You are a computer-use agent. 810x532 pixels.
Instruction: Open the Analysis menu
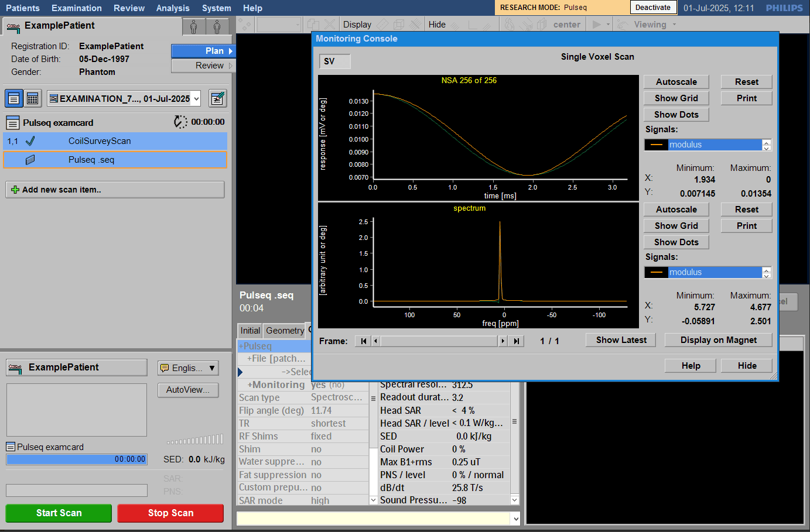(x=173, y=8)
